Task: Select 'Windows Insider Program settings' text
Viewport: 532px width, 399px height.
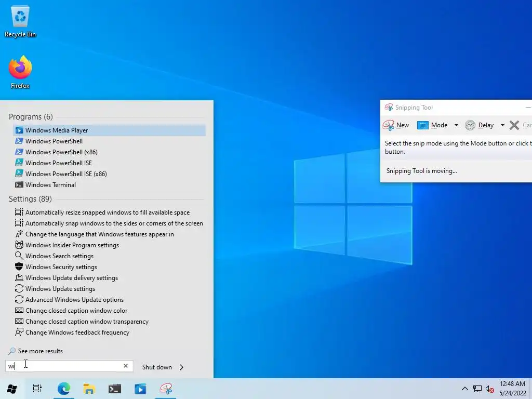Action: coord(72,245)
